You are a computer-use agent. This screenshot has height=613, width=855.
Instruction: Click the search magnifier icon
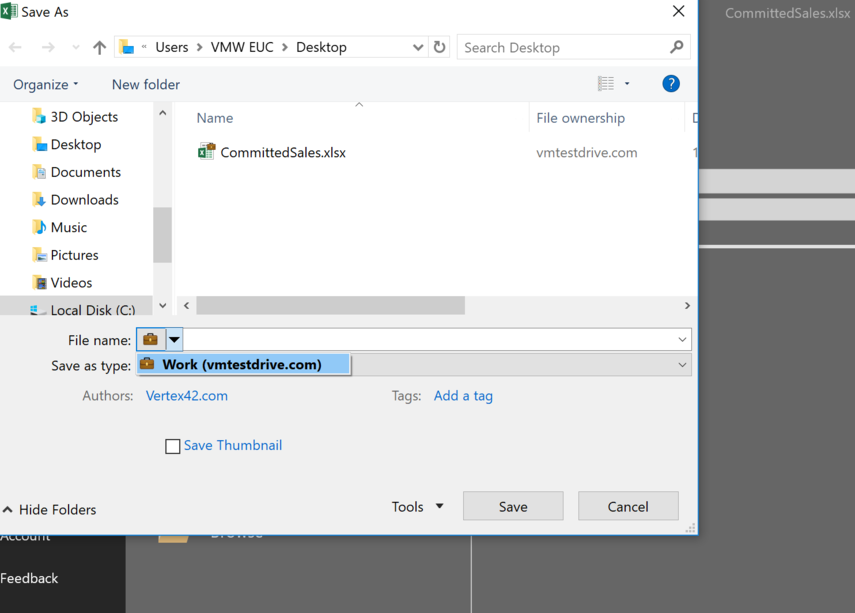pyautogui.click(x=677, y=47)
